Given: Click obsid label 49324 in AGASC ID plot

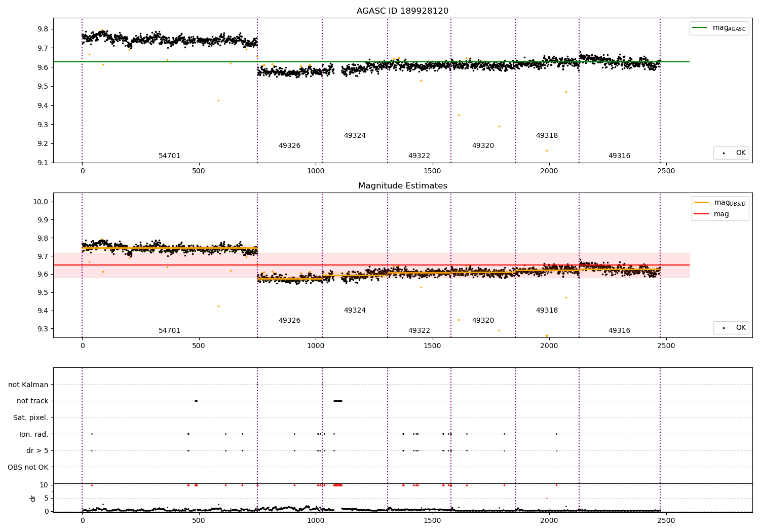Looking at the screenshot, I should pos(355,136).
